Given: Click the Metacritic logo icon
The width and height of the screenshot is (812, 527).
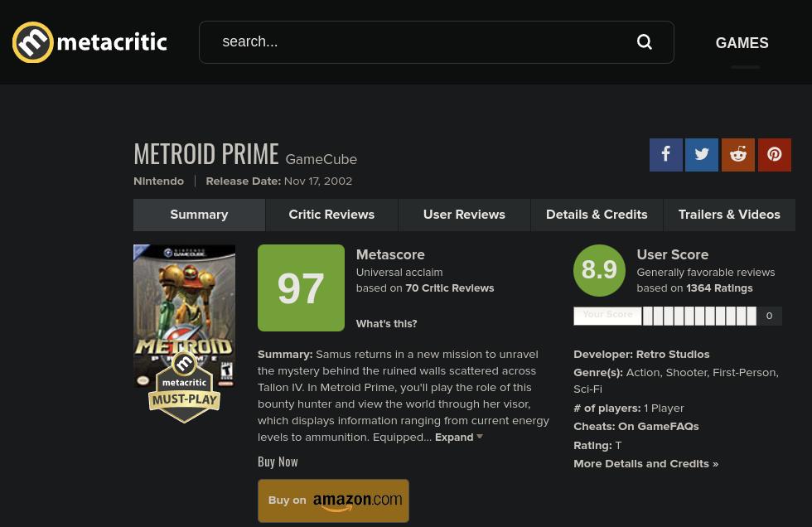Looking at the screenshot, I should click(x=32, y=42).
